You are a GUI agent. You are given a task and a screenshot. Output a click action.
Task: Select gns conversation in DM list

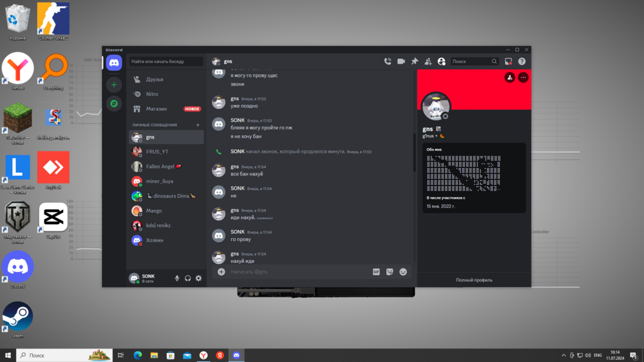(x=166, y=137)
